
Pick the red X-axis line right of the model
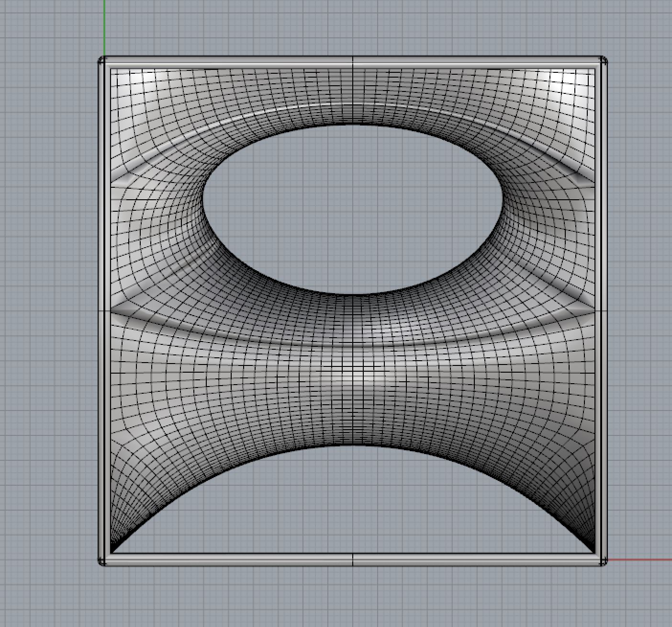(x=641, y=559)
